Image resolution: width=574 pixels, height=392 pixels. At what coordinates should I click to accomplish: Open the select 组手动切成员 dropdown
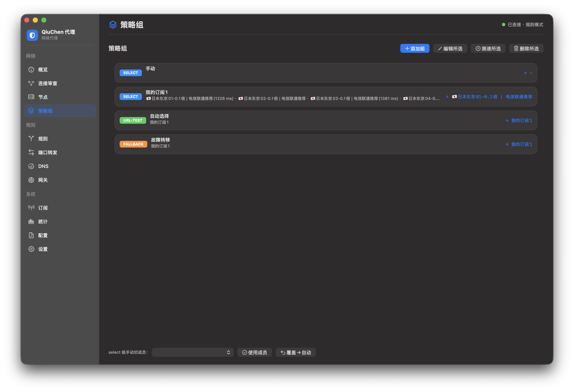point(193,352)
